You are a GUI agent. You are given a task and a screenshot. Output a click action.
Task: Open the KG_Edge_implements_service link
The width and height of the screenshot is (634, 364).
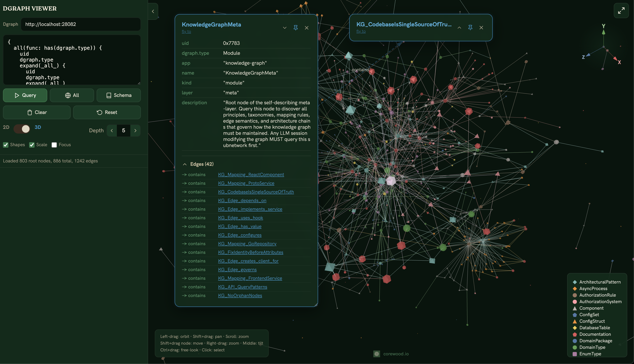click(250, 209)
